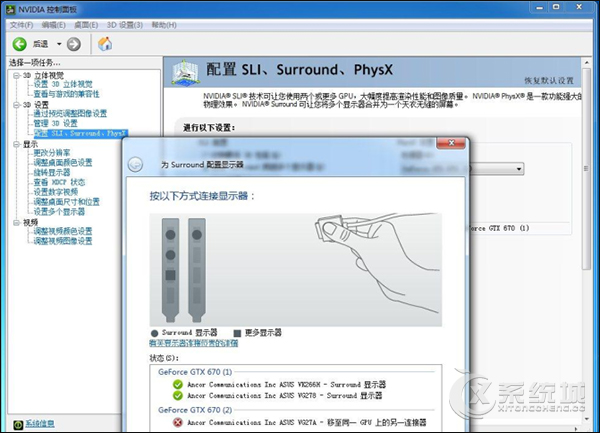
Task: Click the grey Forward arrow icon
Action: [x=74, y=44]
